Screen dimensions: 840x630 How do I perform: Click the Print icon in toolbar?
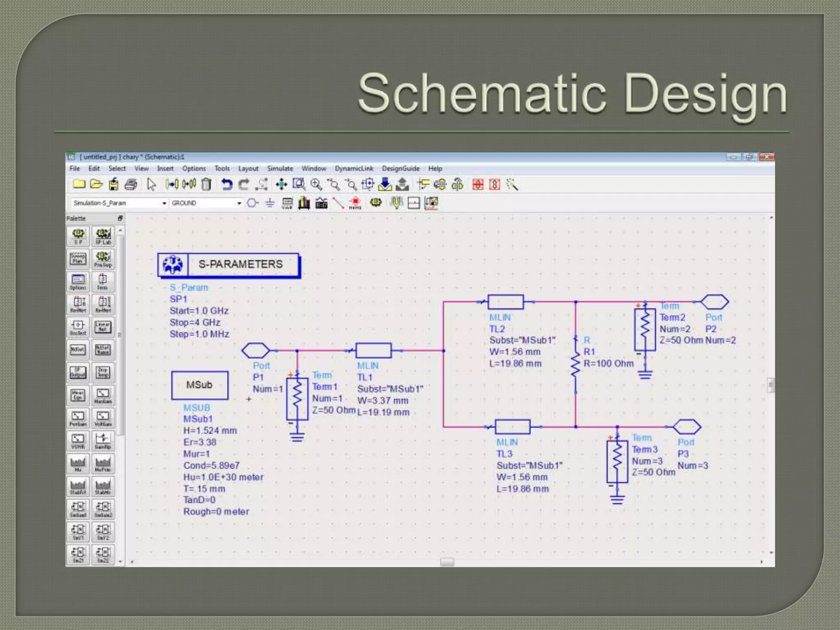(x=131, y=185)
